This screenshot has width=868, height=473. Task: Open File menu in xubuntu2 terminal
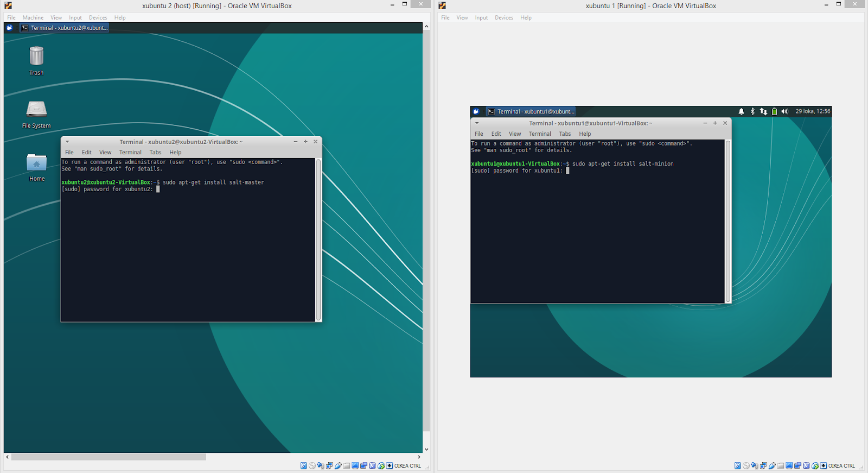click(69, 153)
